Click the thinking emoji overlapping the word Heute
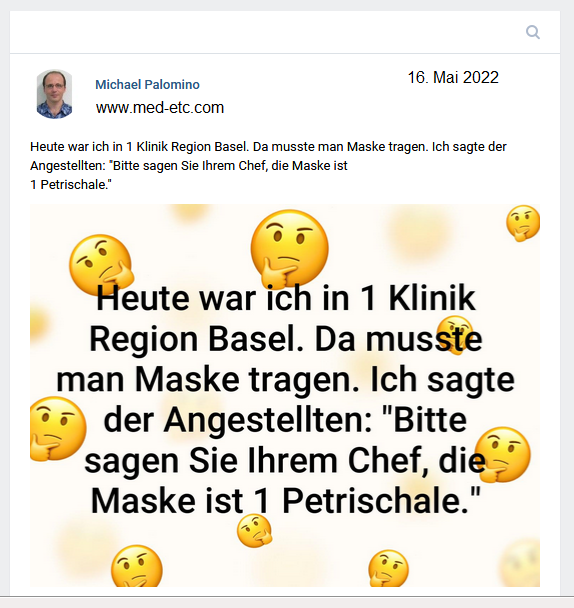This screenshot has height=608, width=574. (101, 265)
